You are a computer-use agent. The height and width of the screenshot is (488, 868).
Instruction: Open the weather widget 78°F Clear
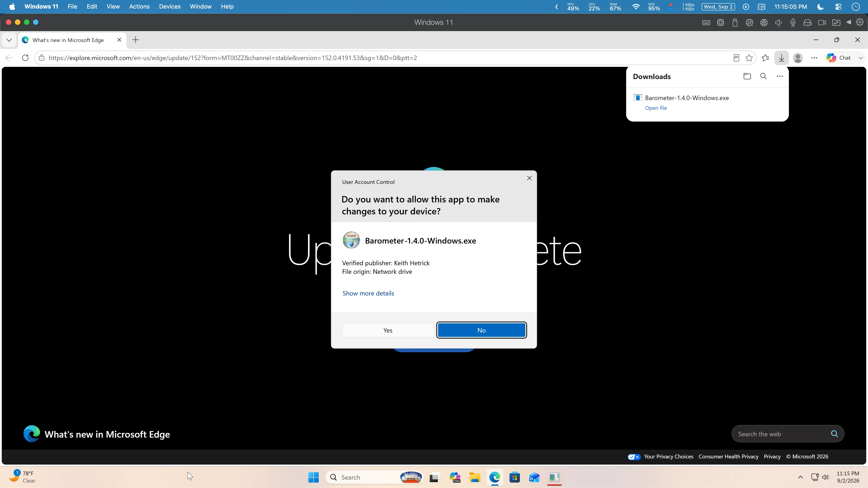tap(22, 477)
